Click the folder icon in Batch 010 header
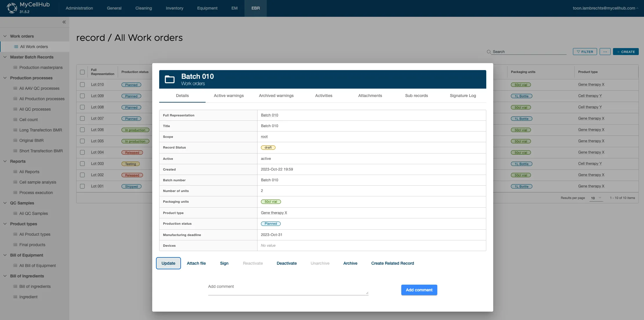Screen dimensions: 644x320 (x=170, y=79)
